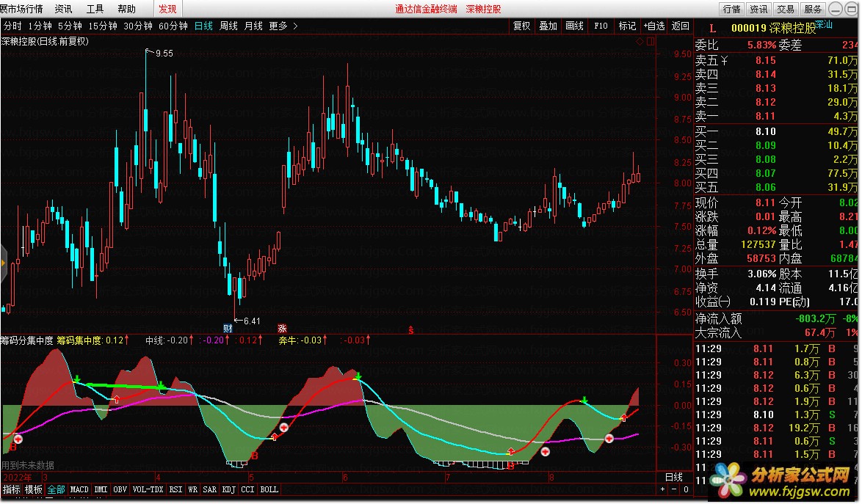862x504 pixels.
Task: Select the 15分钟 period tab
Action: 103,26
